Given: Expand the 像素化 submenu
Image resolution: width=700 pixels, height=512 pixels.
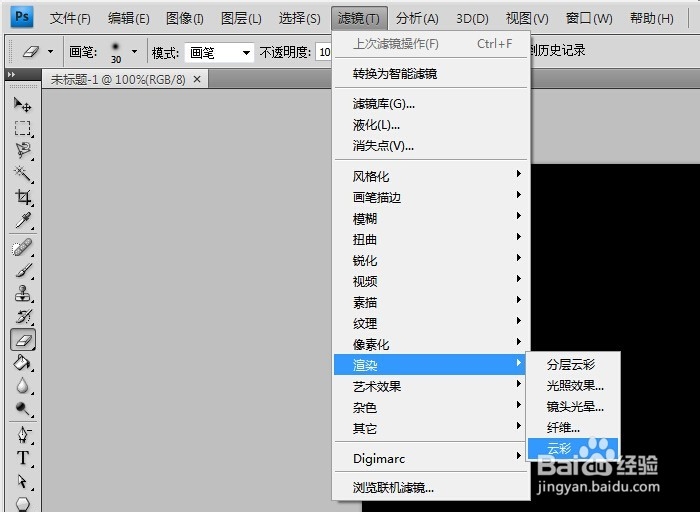Looking at the screenshot, I should point(431,344).
